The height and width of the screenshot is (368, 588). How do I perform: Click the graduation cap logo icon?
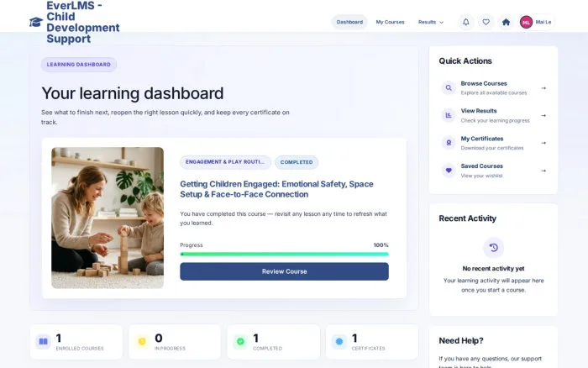pyautogui.click(x=36, y=22)
